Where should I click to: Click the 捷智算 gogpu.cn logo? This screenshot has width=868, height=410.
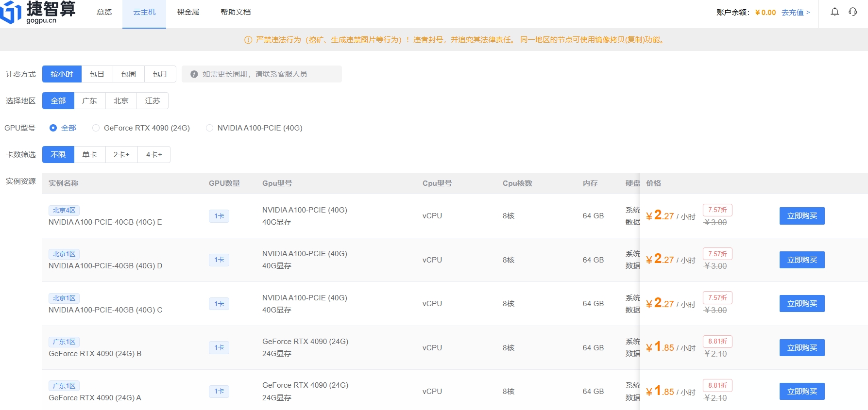pos(38,12)
